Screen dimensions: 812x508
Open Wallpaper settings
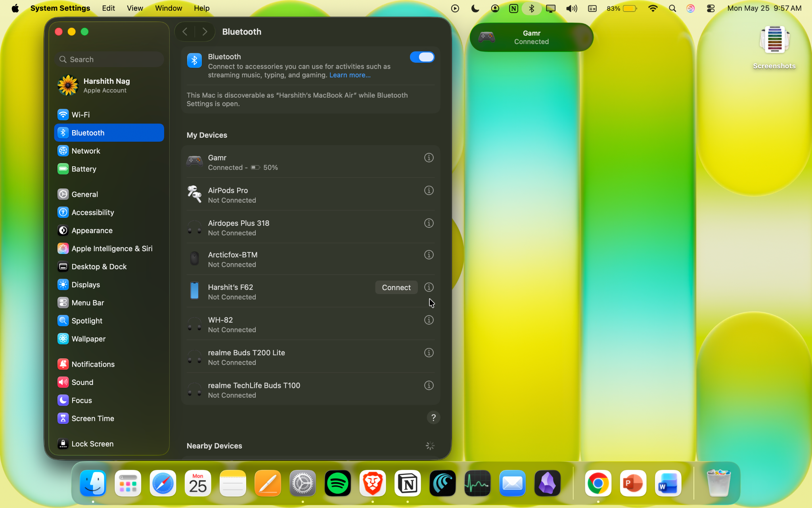click(x=109, y=339)
